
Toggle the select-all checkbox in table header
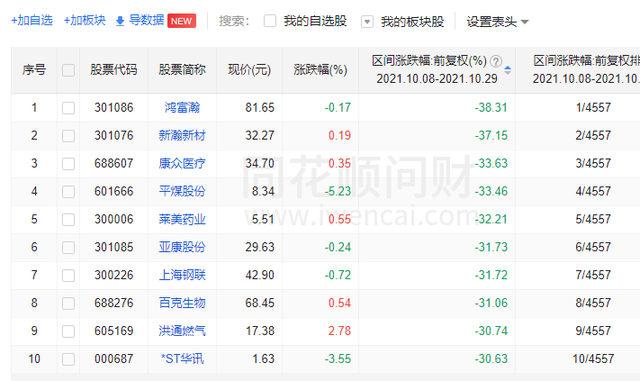68,70
